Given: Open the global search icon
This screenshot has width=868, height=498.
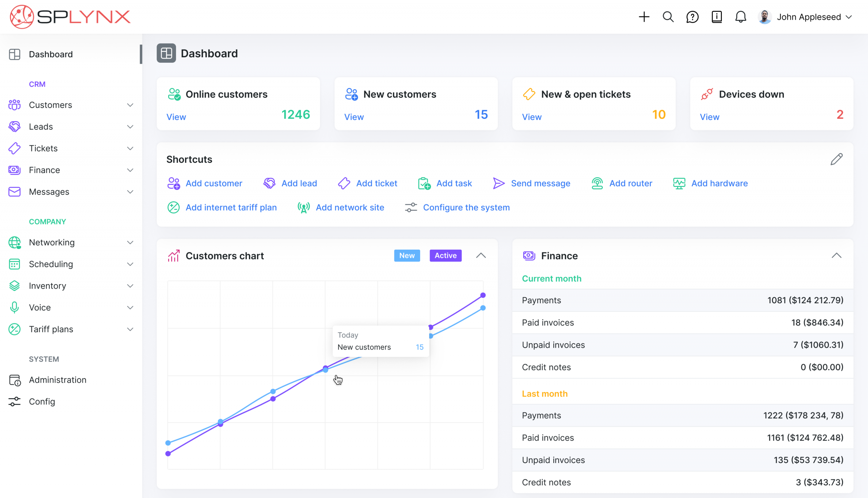Looking at the screenshot, I should [x=667, y=16].
